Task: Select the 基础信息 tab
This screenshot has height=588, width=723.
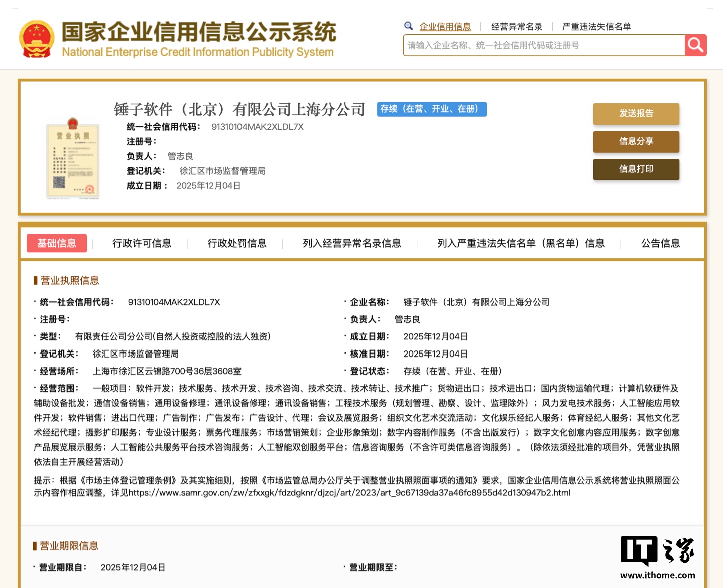Action: tap(57, 243)
